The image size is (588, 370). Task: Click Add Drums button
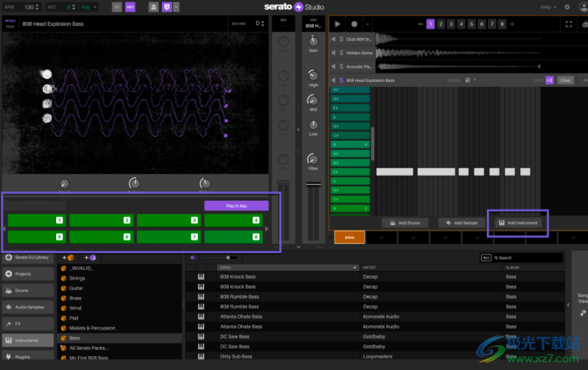tap(405, 223)
